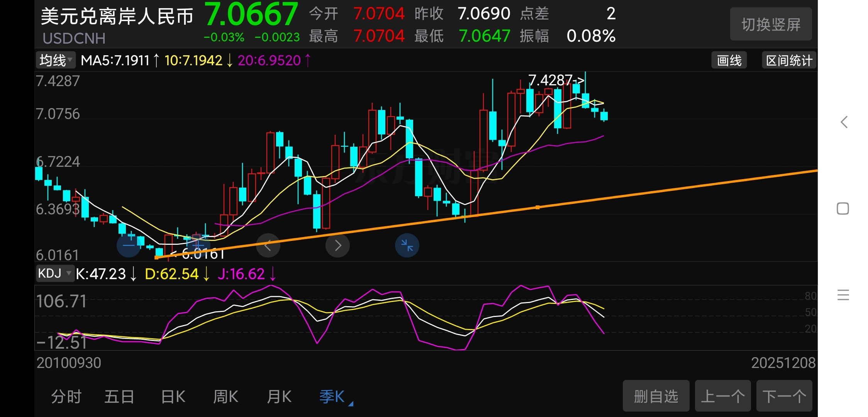
Task: Switch to the 分时 tab
Action: (66, 397)
